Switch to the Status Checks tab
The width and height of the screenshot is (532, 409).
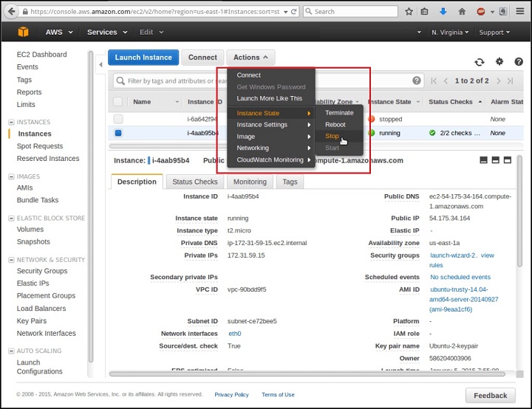click(x=195, y=182)
